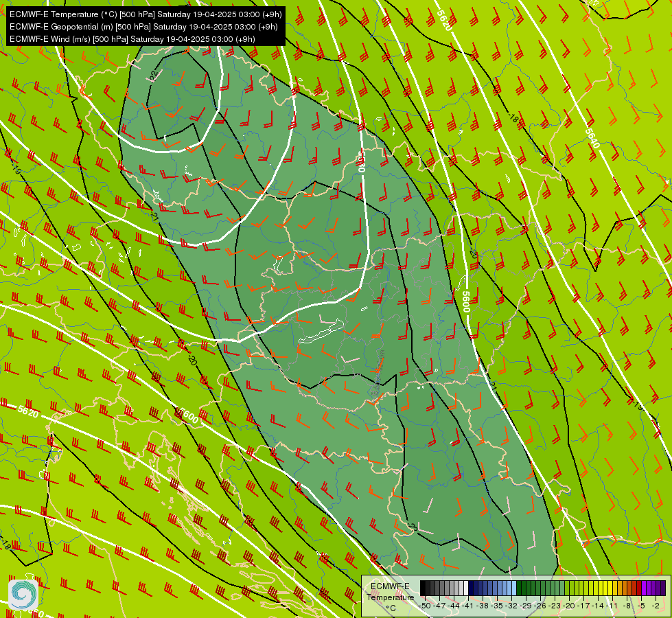Screen dimensions: 672x618
Task: Click the -26 legend tick label
Action: pyautogui.click(x=540, y=606)
